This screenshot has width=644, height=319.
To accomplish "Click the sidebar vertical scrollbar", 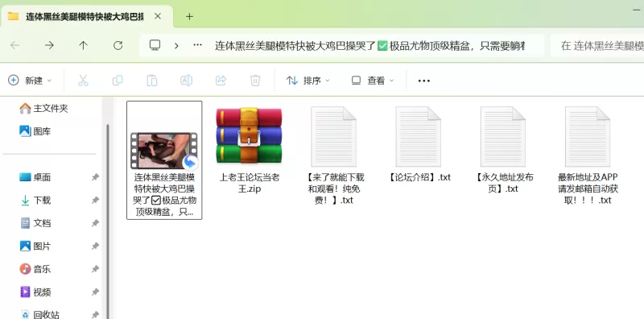I will pos(108,222).
